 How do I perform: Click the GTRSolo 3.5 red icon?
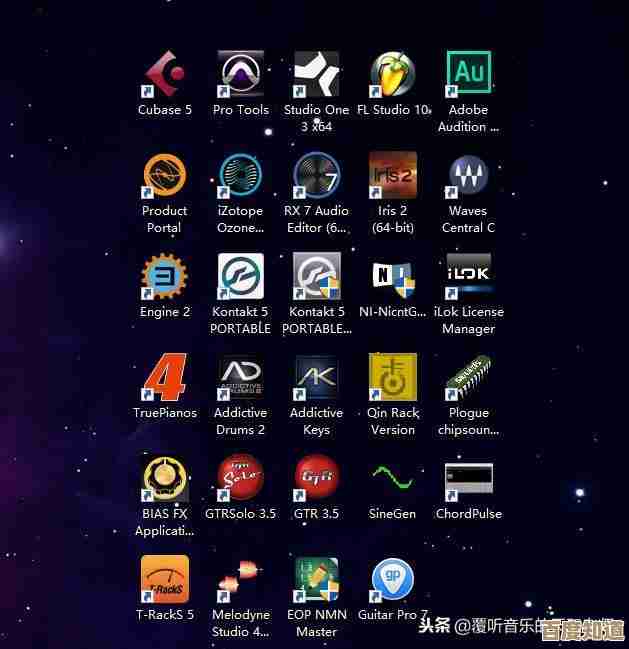click(241, 478)
